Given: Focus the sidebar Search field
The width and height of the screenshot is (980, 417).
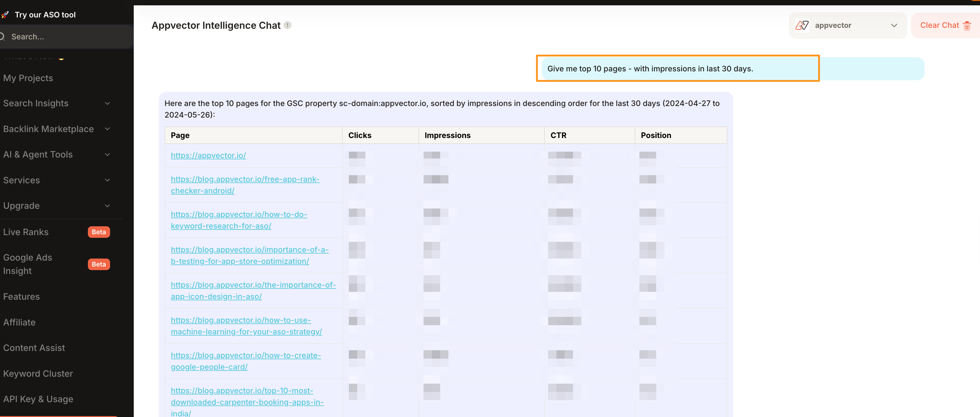Looking at the screenshot, I should (67, 36).
